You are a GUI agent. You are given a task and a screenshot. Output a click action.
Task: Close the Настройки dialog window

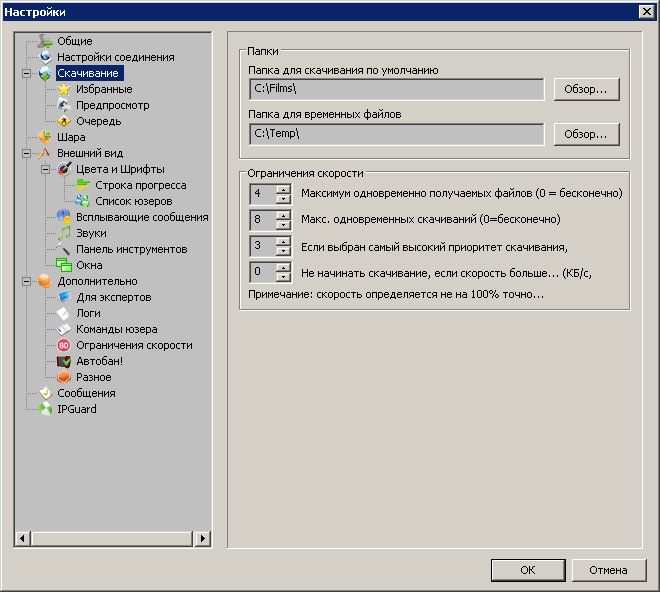point(647,12)
